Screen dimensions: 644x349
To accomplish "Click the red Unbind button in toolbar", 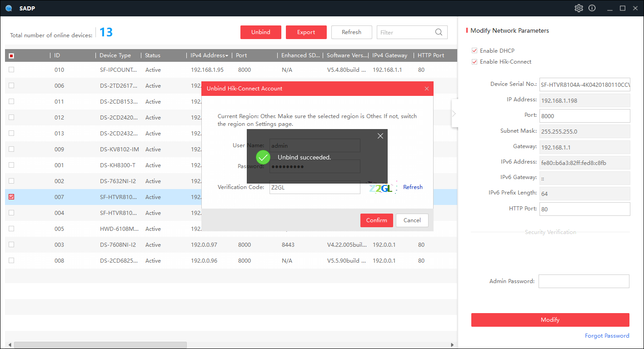I will pyautogui.click(x=261, y=32).
